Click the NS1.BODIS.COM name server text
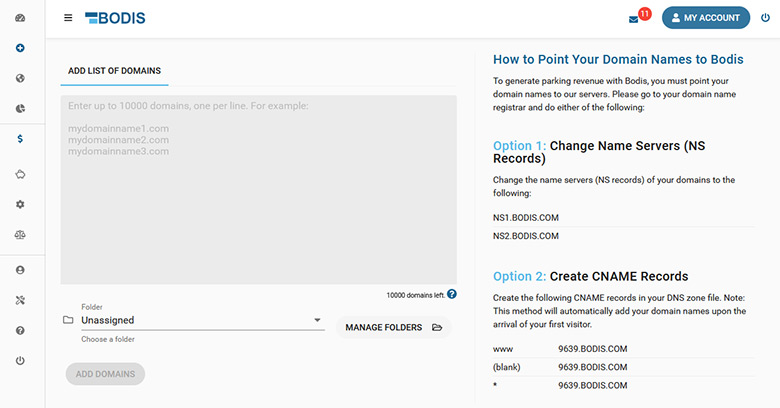780x408 pixels. [x=526, y=218]
